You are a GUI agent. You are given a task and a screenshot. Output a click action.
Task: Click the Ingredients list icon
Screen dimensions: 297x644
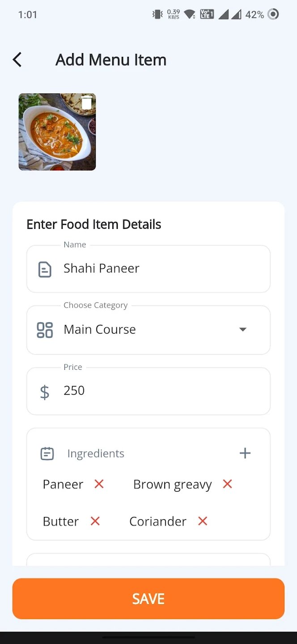47,453
